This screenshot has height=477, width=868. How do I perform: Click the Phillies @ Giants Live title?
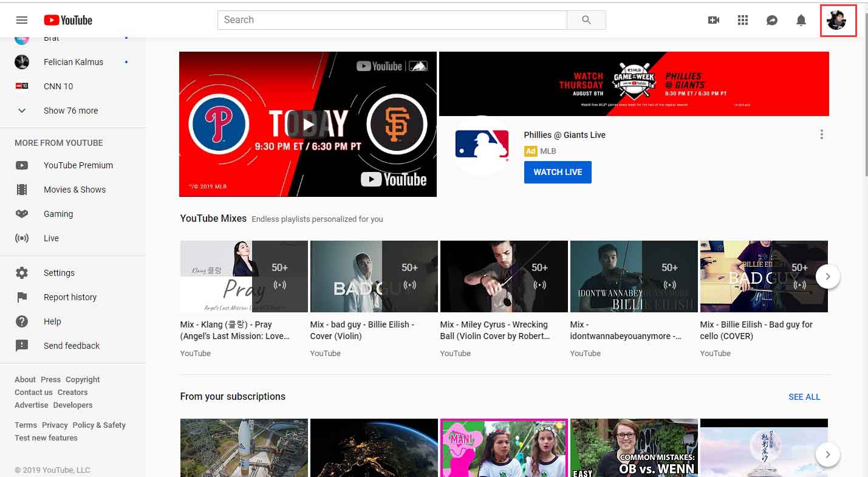pos(565,135)
